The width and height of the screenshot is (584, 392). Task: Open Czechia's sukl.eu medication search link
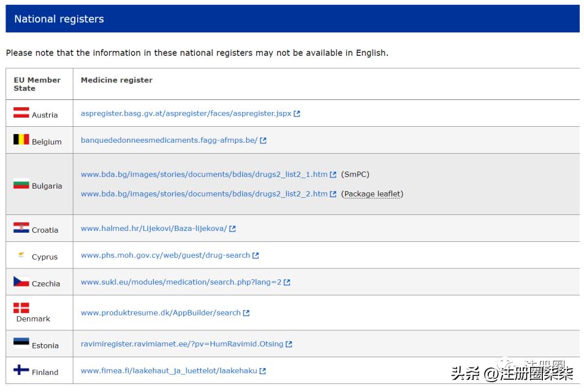coord(180,282)
